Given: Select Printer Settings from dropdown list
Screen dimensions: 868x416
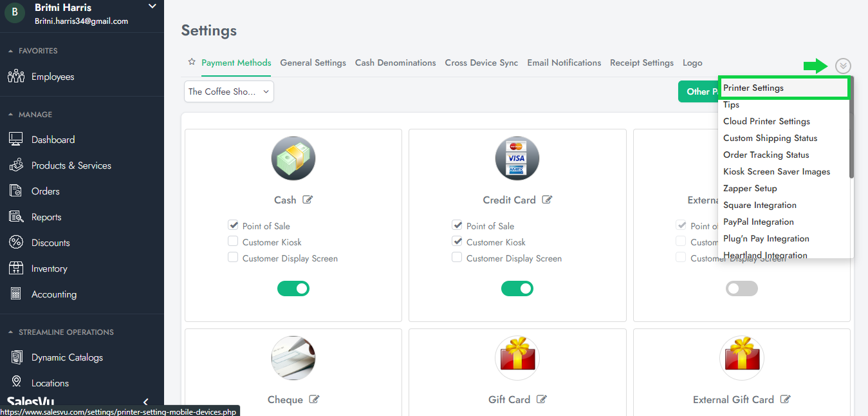Looking at the screenshot, I should [753, 88].
